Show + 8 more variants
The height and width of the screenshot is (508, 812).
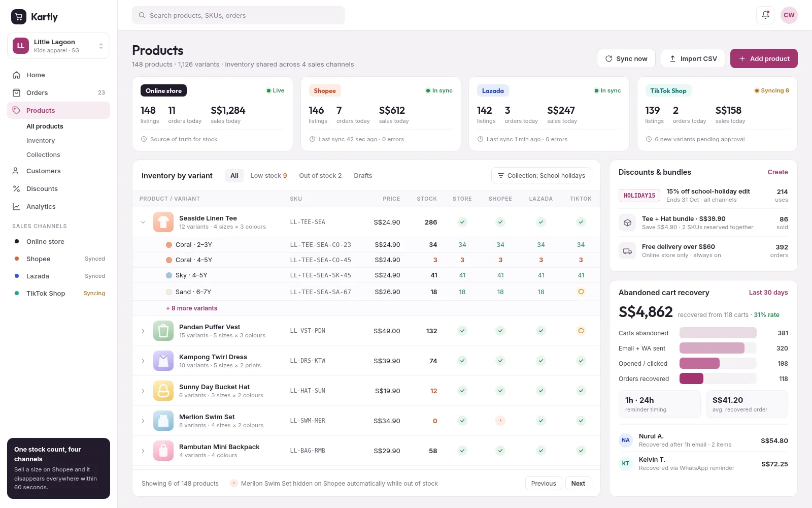(192, 308)
